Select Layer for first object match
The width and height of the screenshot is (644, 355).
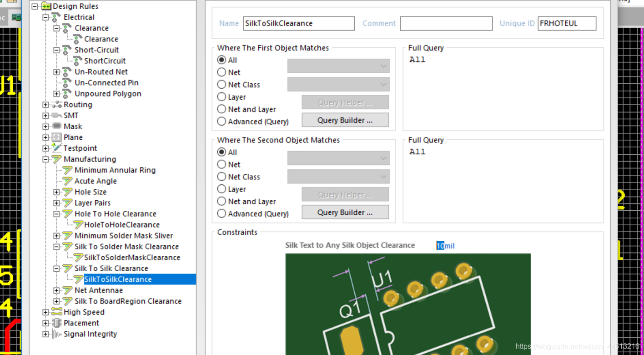(x=221, y=96)
